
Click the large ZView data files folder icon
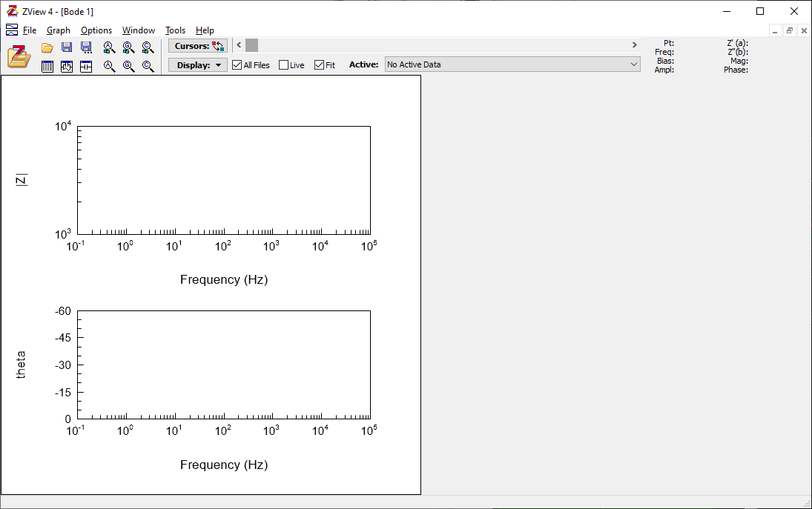pos(19,56)
